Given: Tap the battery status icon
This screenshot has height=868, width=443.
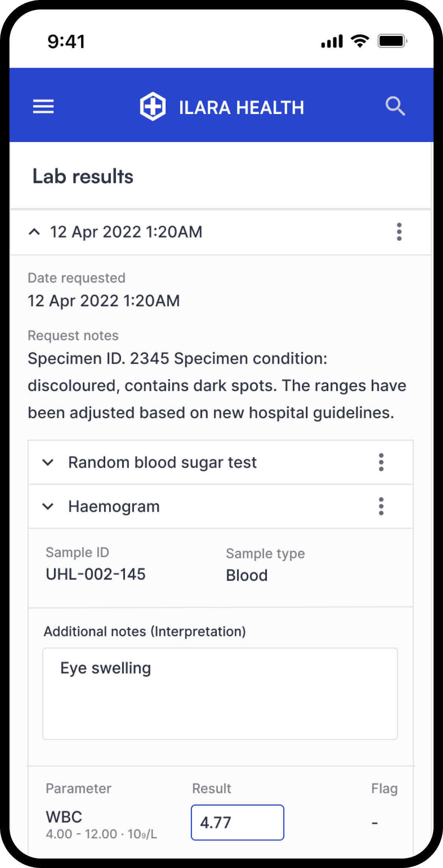Looking at the screenshot, I should [x=392, y=41].
